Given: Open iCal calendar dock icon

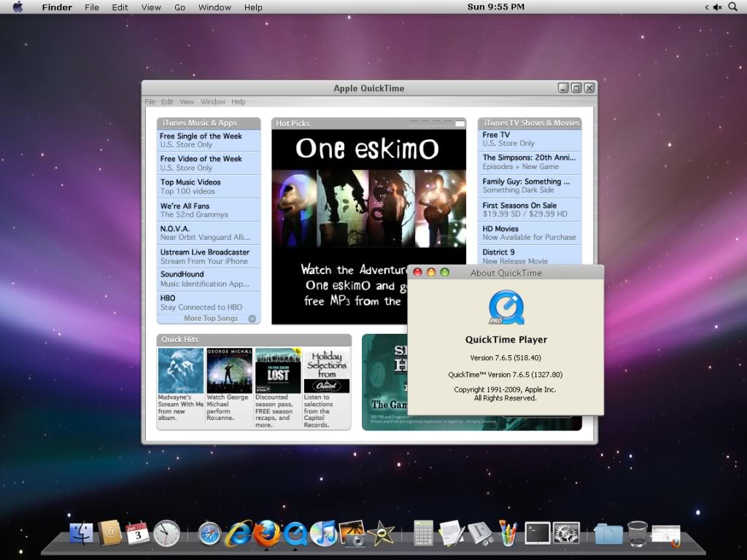Looking at the screenshot, I should click(138, 533).
